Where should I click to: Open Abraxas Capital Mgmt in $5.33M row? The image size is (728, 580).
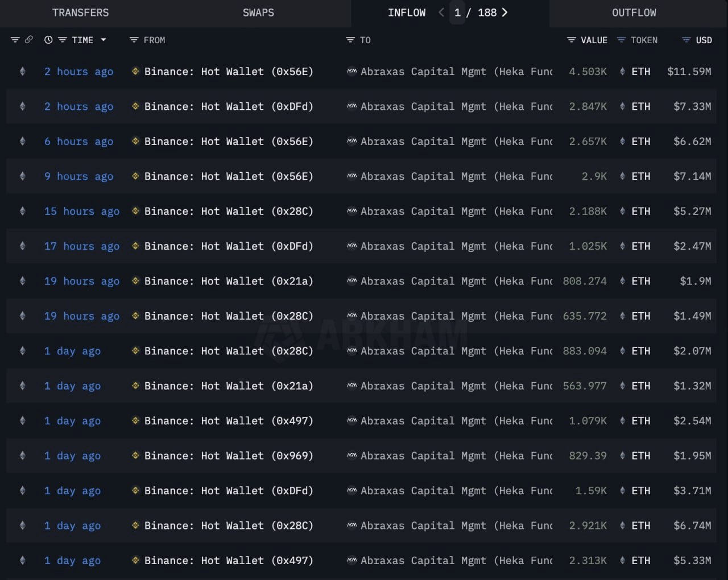(x=457, y=561)
